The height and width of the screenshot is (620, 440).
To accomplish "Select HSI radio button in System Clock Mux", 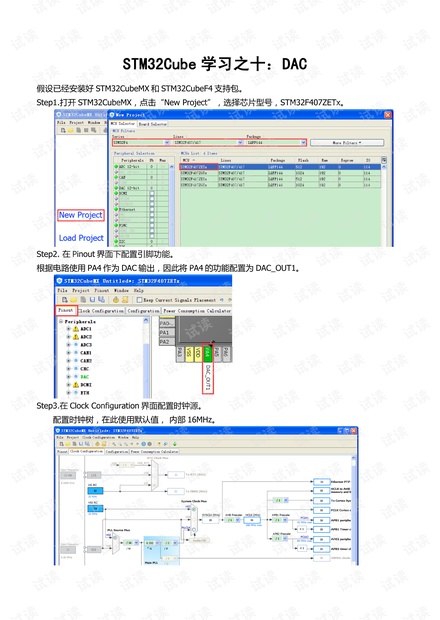I will pyautogui.click(x=194, y=510).
